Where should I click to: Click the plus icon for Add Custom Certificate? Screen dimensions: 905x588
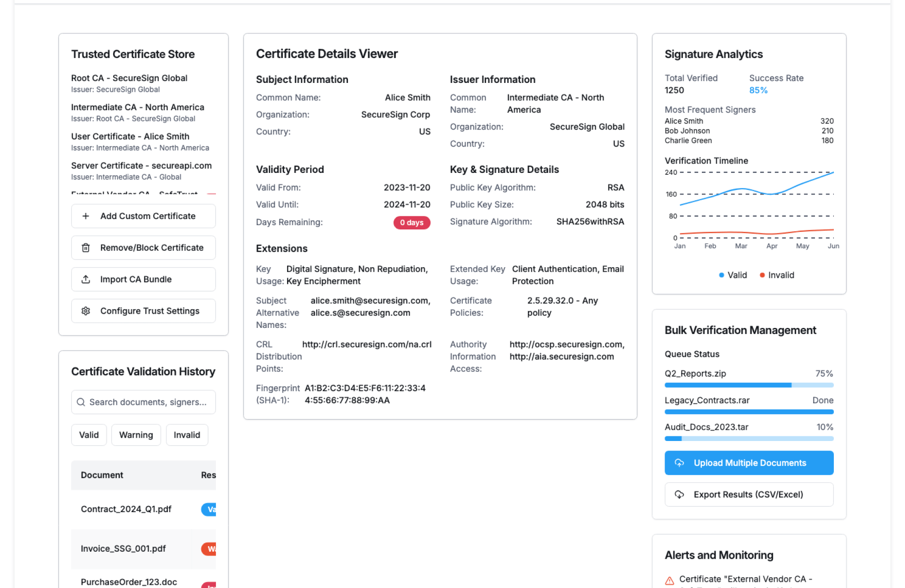(x=85, y=216)
